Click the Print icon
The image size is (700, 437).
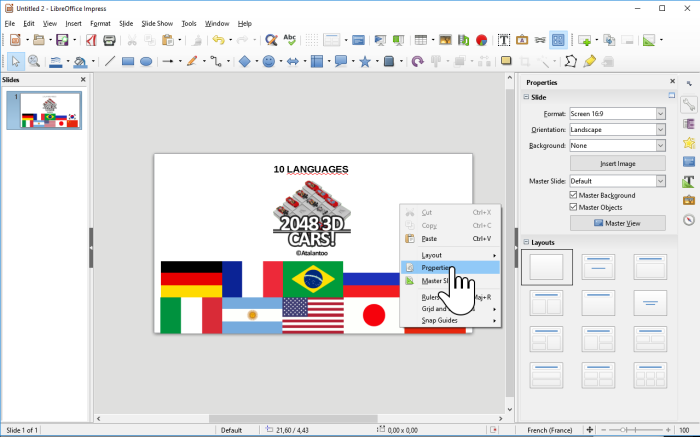(x=109, y=40)
